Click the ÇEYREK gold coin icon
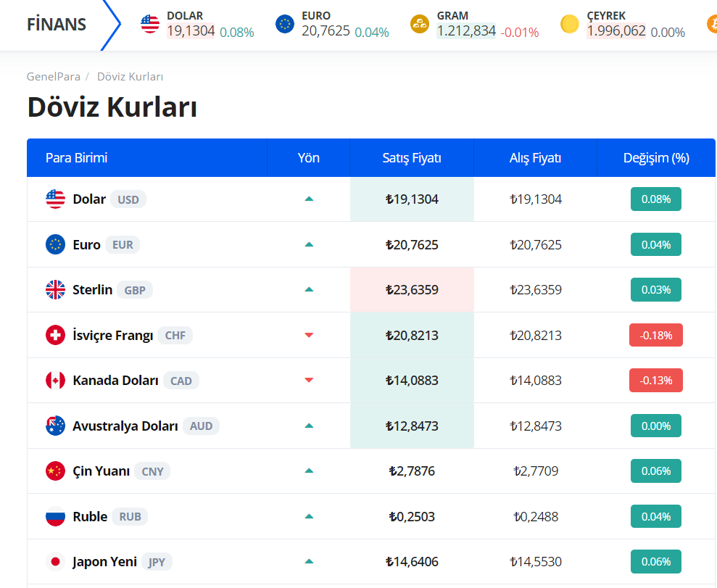The width and height of the screenshot is (717, 588). (569, 24)
